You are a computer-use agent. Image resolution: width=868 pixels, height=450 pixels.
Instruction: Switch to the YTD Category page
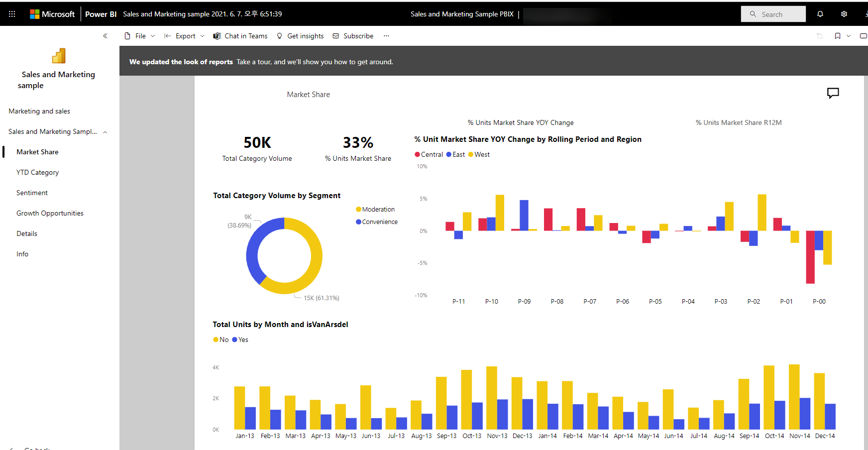(38, 172)
